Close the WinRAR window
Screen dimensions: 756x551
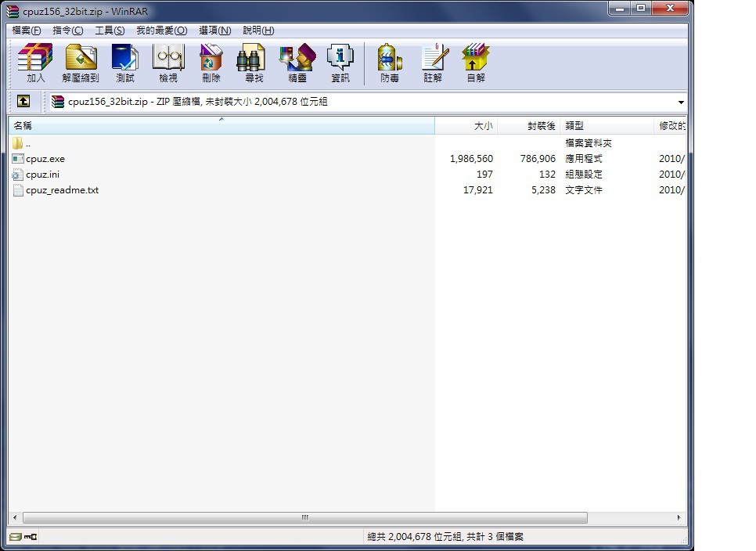click(670, 8)
